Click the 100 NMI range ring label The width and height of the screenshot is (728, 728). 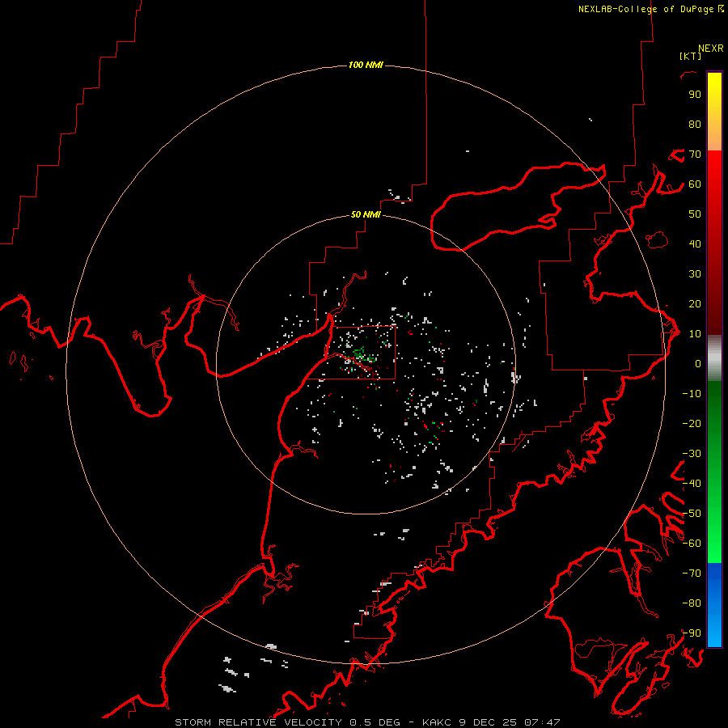coord(366,65)
